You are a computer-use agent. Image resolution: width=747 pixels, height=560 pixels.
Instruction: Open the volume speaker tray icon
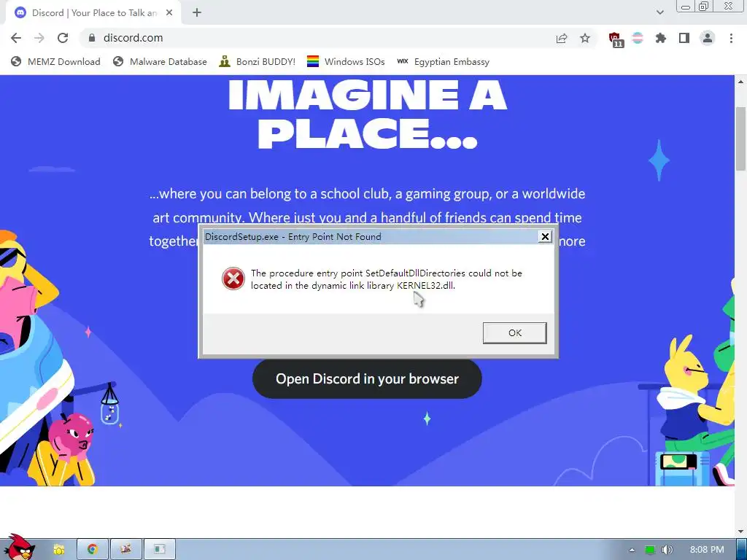pos(667,550)
